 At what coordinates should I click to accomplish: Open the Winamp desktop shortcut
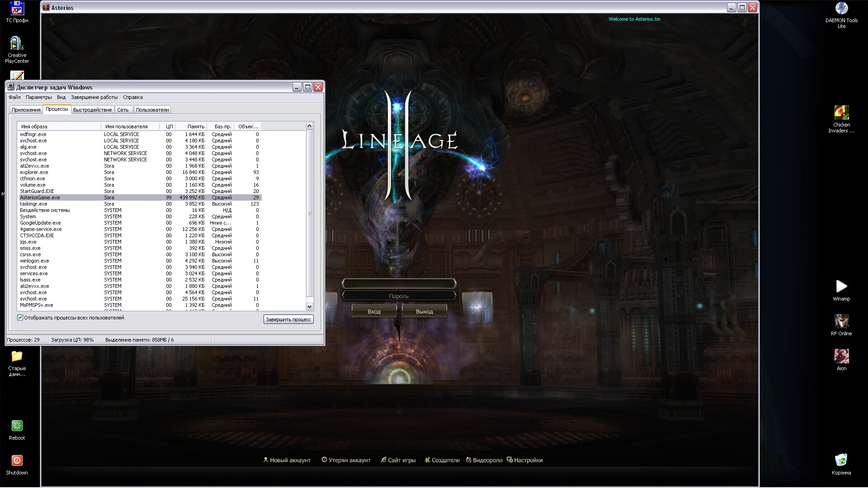click(841, 290)
